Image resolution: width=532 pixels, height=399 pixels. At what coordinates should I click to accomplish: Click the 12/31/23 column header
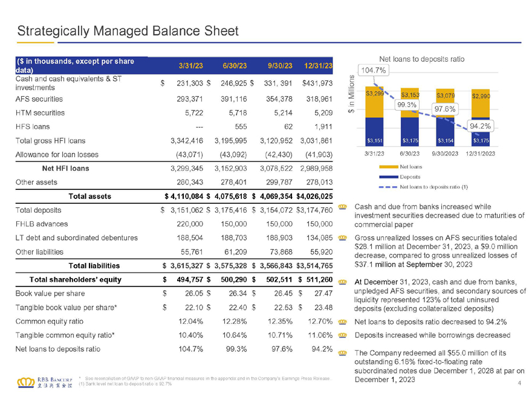pos(318,66)
